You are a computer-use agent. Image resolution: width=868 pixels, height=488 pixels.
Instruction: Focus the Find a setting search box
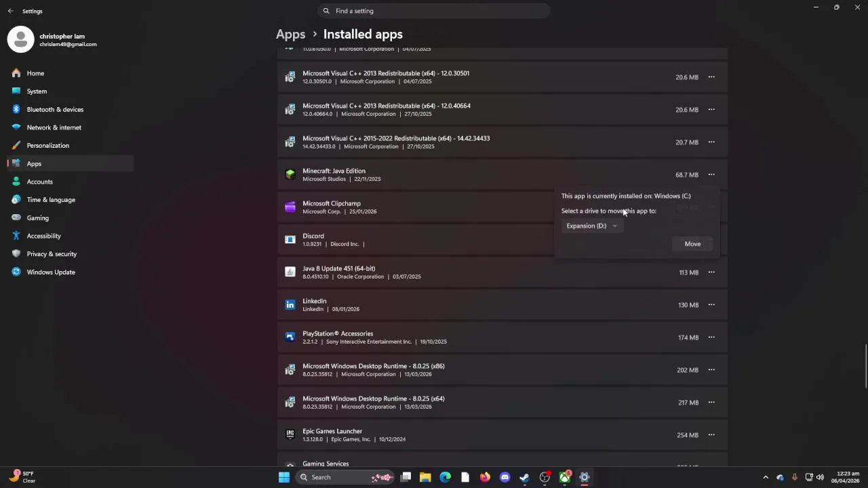(x=433, y=11)
